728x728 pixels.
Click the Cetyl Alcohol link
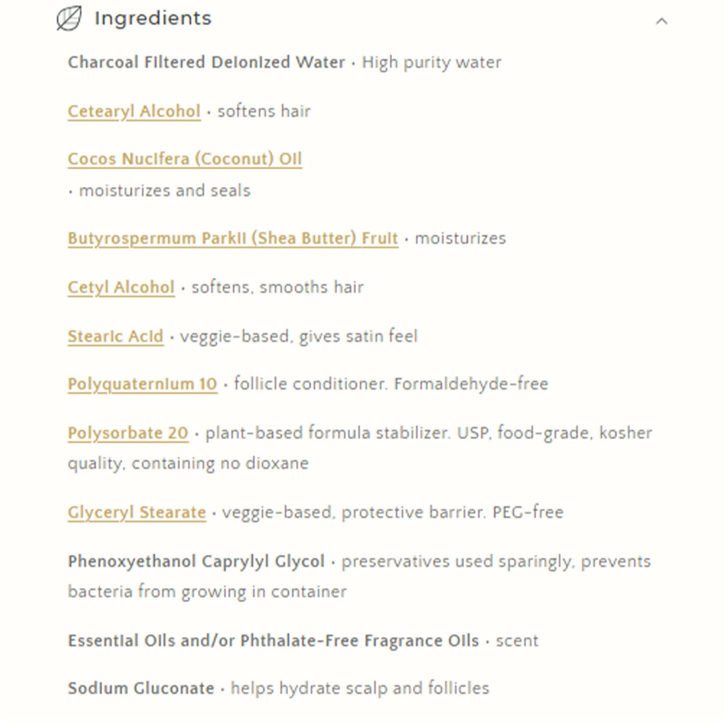click(121, 287)
